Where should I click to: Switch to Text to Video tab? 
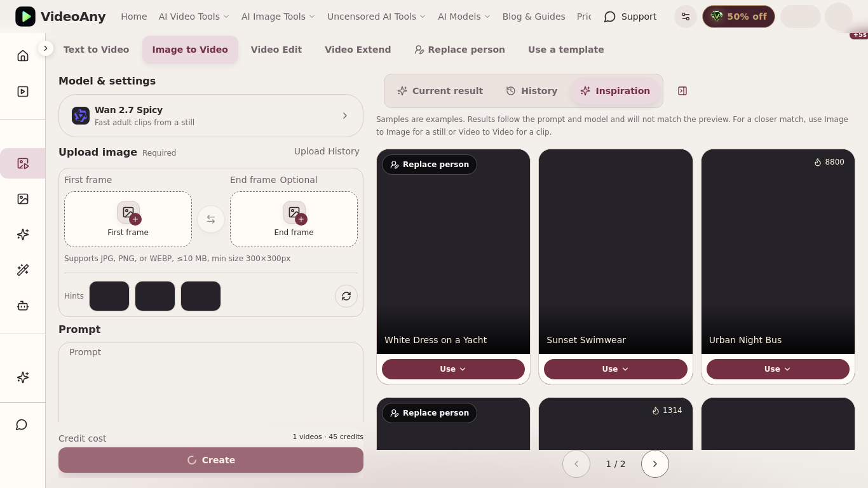point(96,50)
